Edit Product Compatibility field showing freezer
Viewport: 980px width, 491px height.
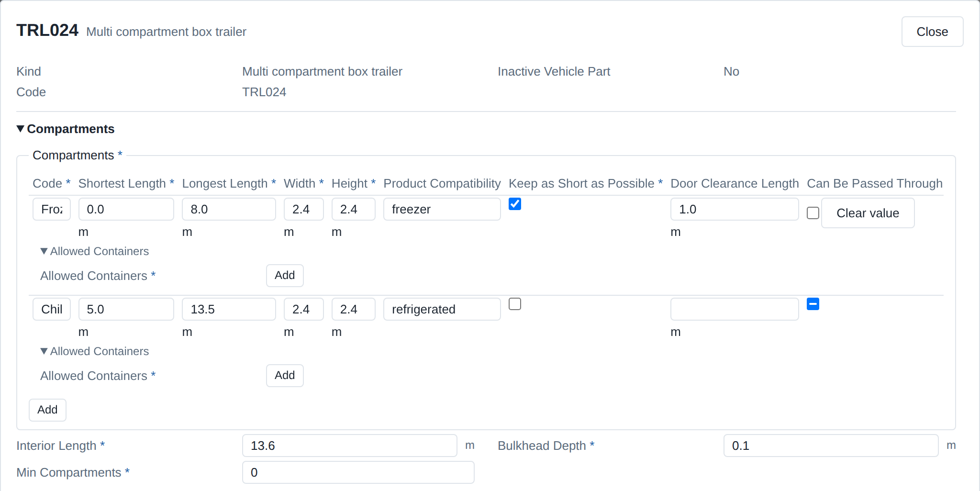[x=442, y=209]
